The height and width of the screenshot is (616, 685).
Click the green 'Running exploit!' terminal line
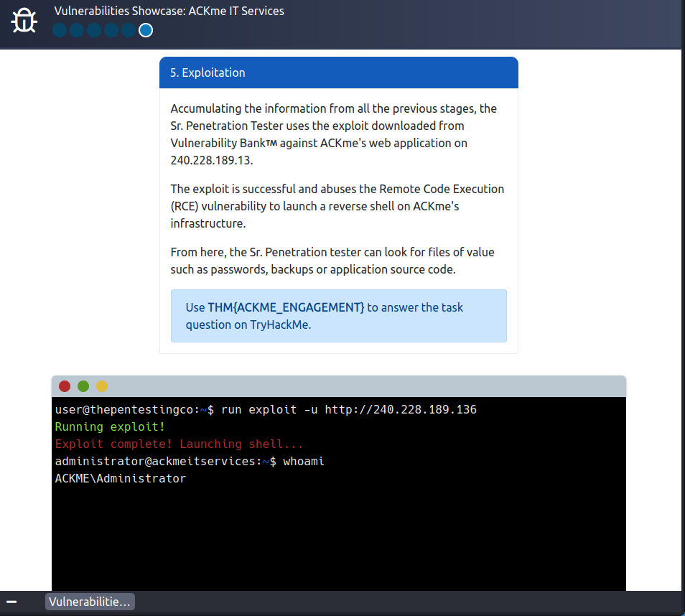pyautogui.click(x=110, y=427)
